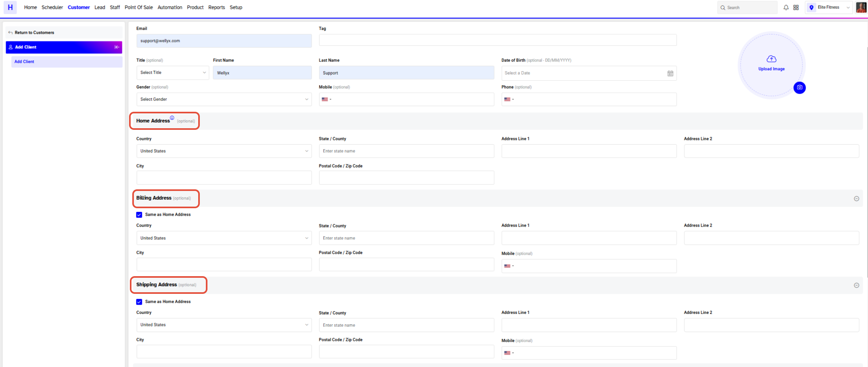Open the user profile avatar
Image resolution: width=868 pixels, height=367 pixels.
click(x=861, y=7)
